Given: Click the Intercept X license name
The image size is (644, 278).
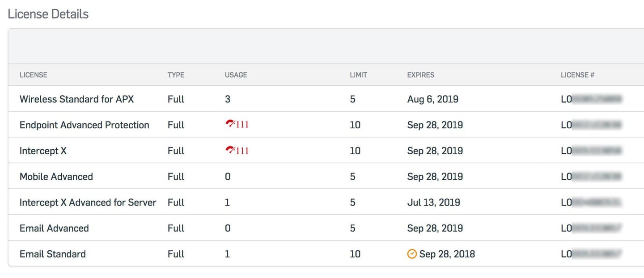Looking at the screenshot, I should coord(43,151).
